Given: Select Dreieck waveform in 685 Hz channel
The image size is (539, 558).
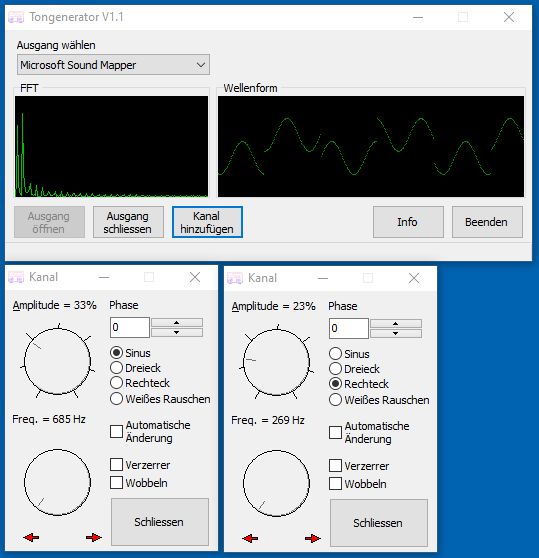Looking at the screenshot, I should tap(136, 368).
